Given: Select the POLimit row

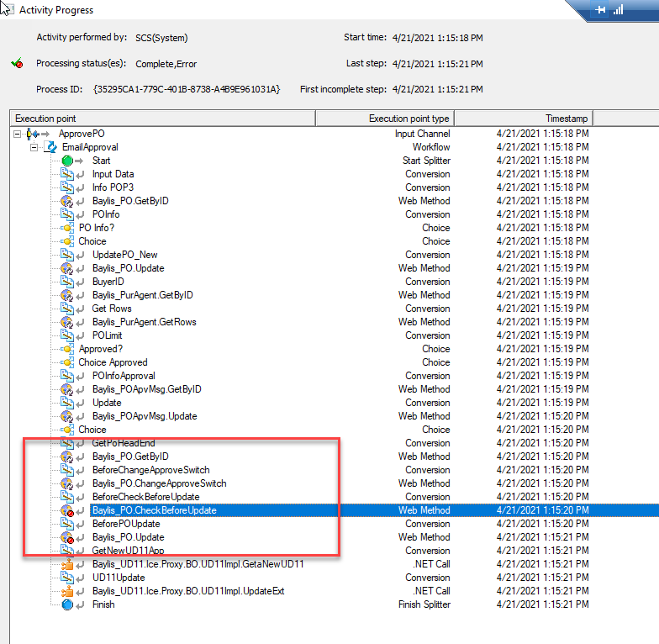Looking at the screenshot, I should pos(335,335).
